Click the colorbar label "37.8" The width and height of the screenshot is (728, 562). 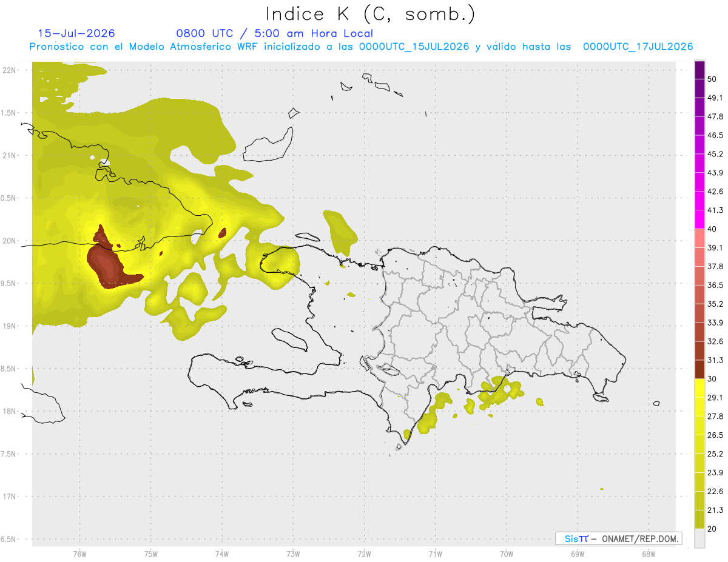click(716, 266)
